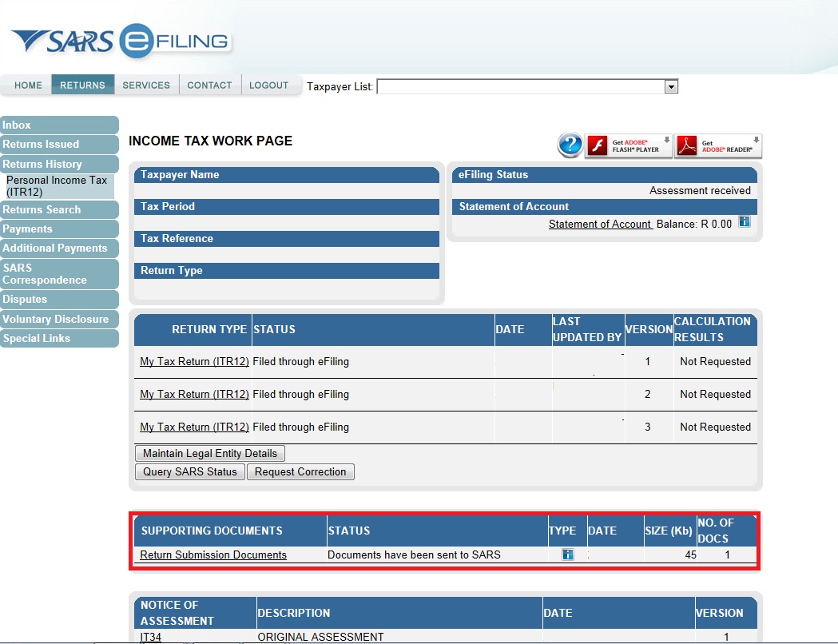Open the Return Submission Documents link
The width and height of the screenshot is (838, 644).
click(213, 555)
